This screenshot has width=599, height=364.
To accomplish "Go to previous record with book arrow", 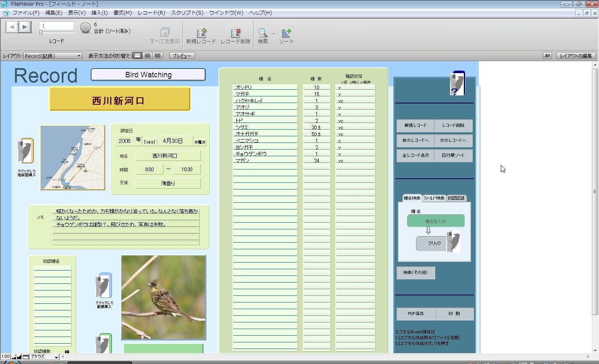I will pos(12,27).
